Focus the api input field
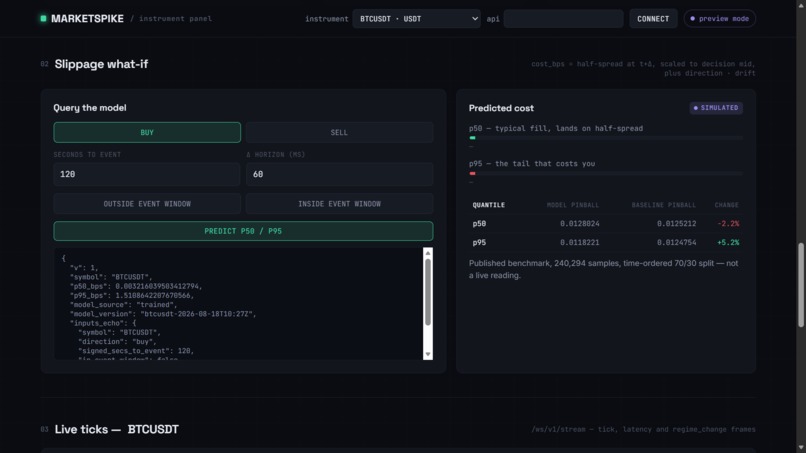The height and width of the screenshot is (453, 806). tap(563, 19)
